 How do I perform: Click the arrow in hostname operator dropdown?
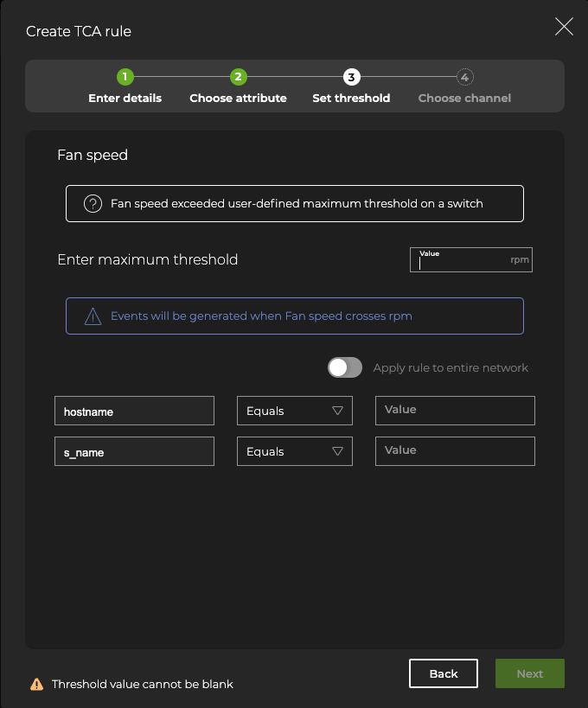click(x=338, y=411)
